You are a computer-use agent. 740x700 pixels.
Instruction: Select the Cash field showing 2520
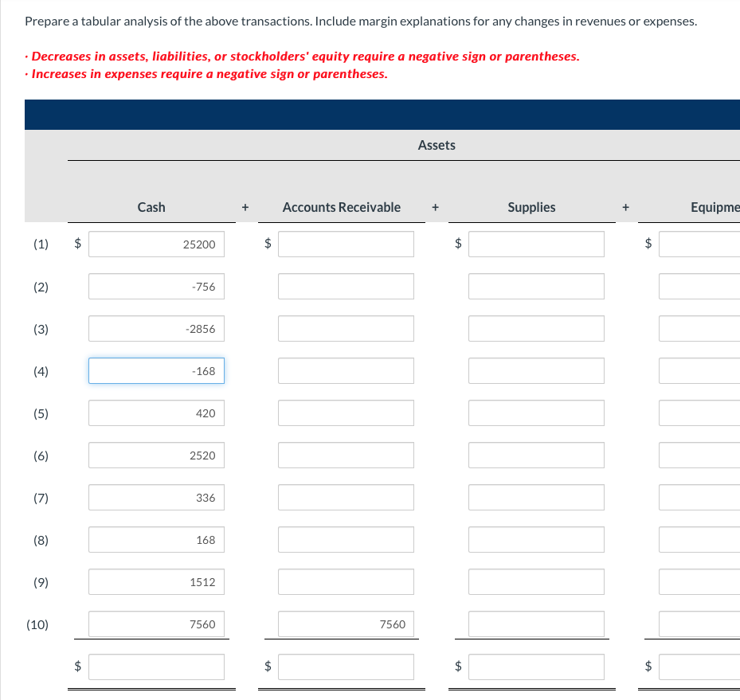click(x=156, y=455)
